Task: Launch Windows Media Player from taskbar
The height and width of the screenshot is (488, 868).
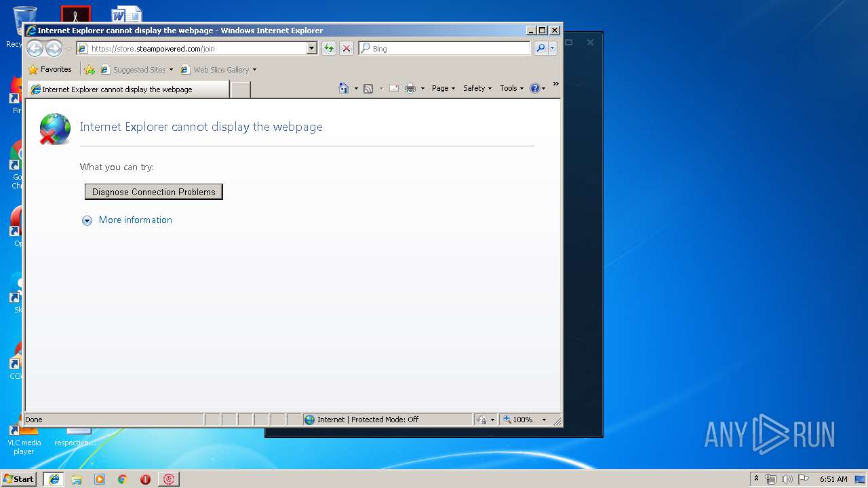Action: (100, 479)
